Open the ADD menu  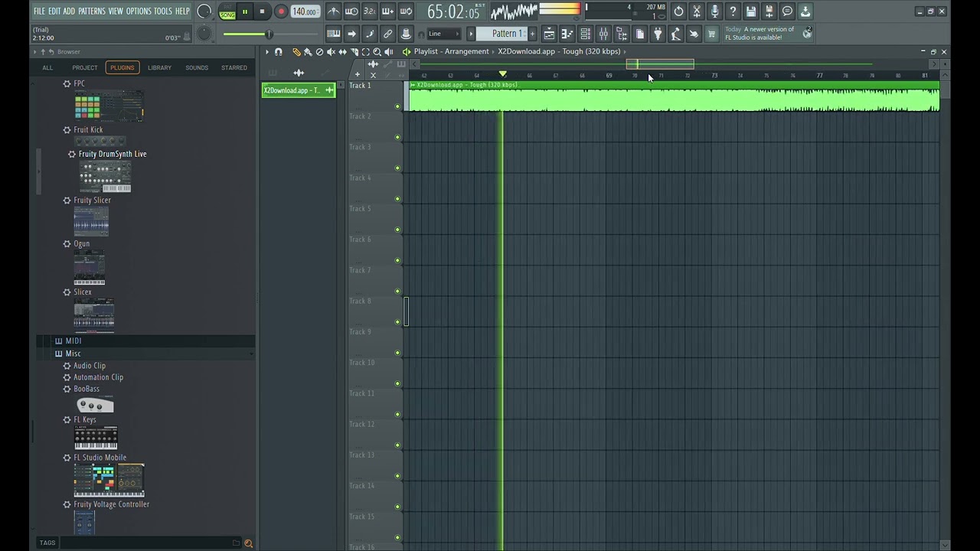(x=69, y=11)
